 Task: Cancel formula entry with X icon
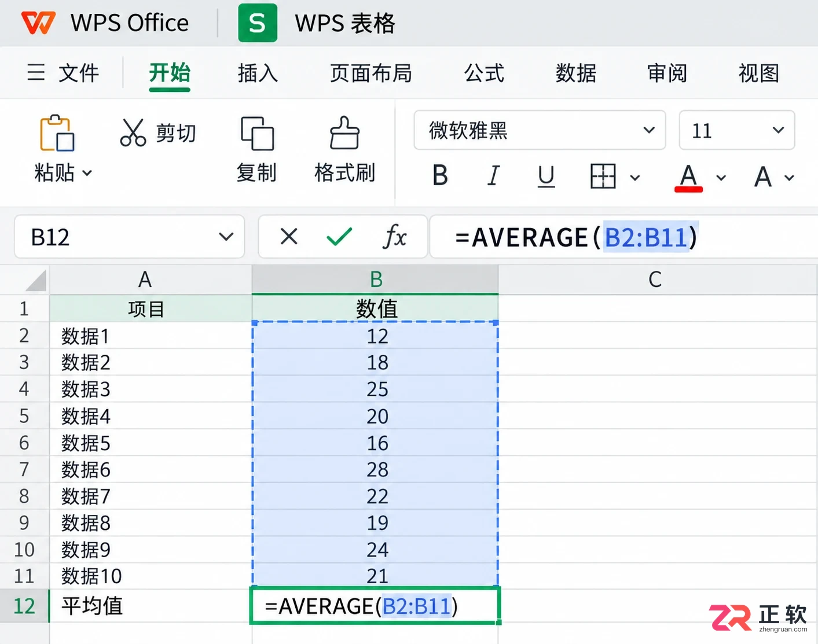pyautogui.click(x=289, y=236)
